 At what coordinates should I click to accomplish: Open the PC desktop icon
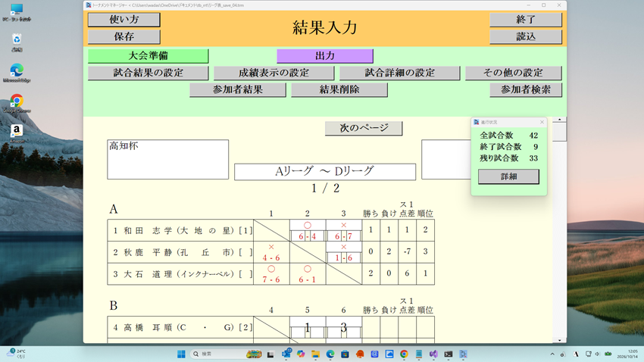[x=17, y=12]
